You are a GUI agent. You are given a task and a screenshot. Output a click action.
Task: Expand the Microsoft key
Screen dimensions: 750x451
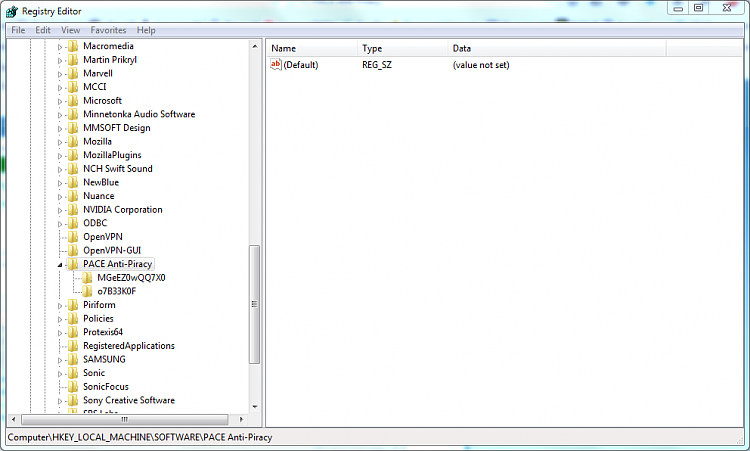click(60, 101)
